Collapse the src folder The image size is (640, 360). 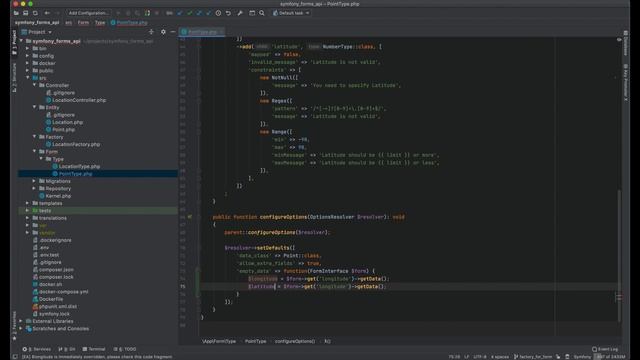[28, 78]
